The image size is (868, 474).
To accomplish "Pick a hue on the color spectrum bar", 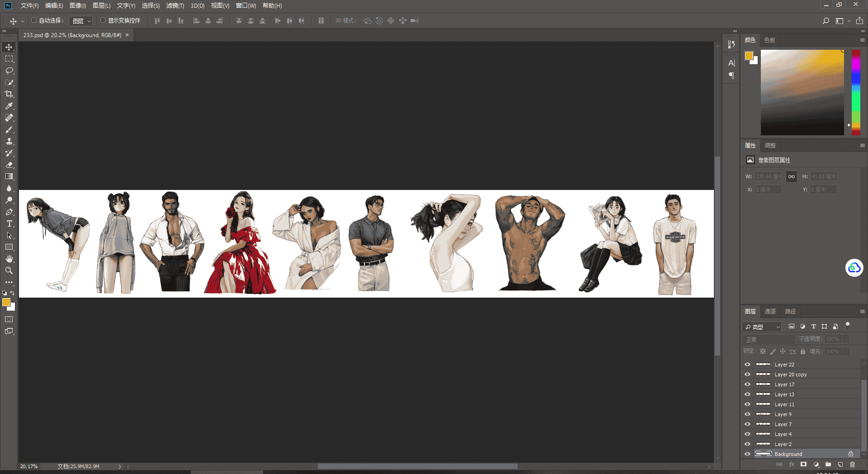I will [856, 92].
